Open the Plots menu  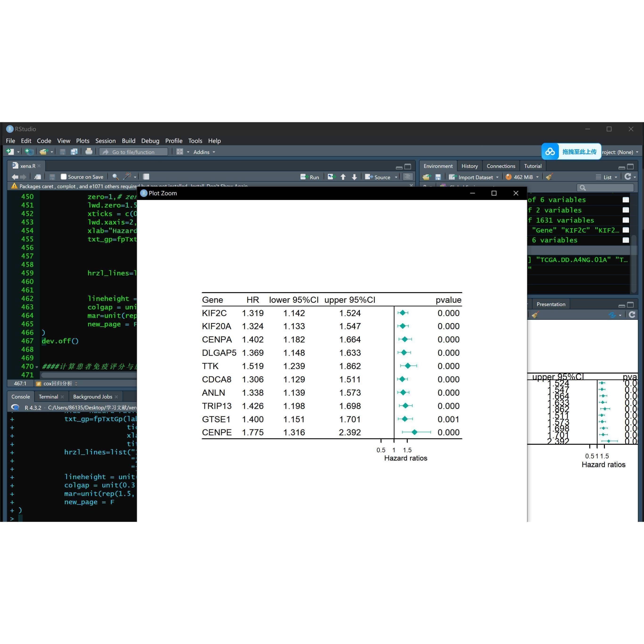pos(82,141)
